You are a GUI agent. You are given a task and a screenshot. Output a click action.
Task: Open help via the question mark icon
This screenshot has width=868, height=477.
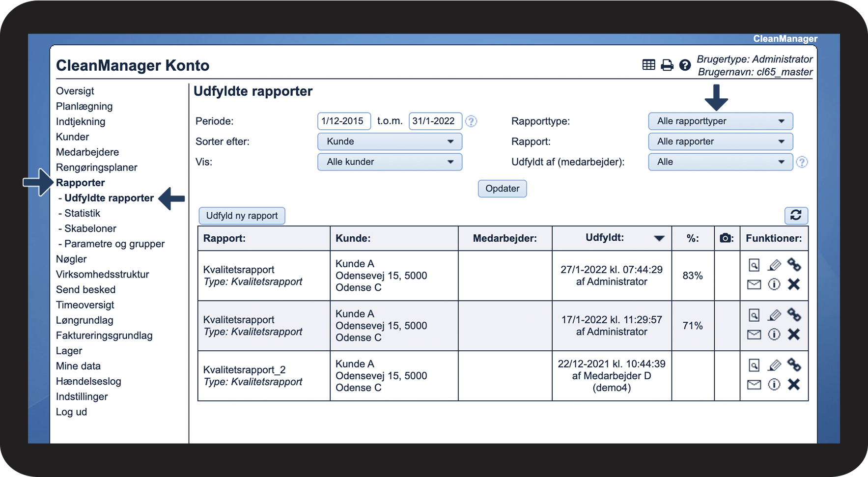[685, 65]
